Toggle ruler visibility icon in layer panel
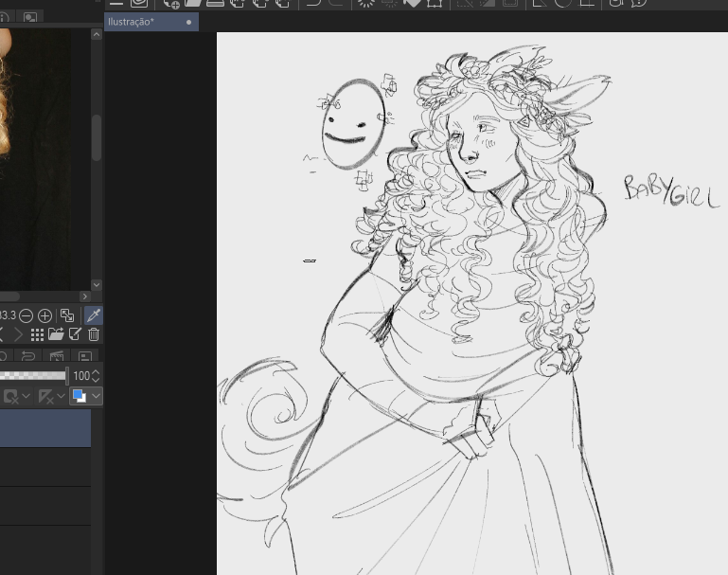This screenshot has height=575, width=728. (46, 397)
